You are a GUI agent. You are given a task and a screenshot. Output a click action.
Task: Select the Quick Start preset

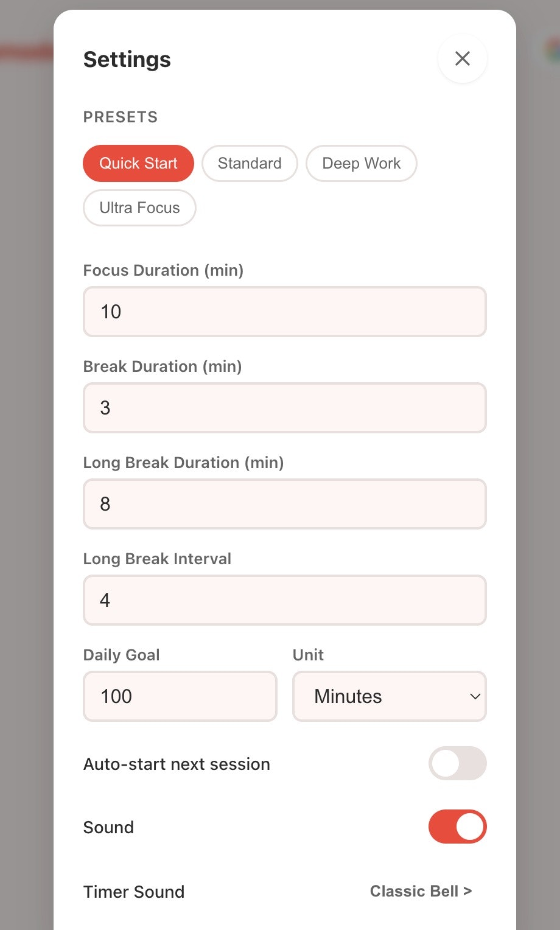coord(138,163)
